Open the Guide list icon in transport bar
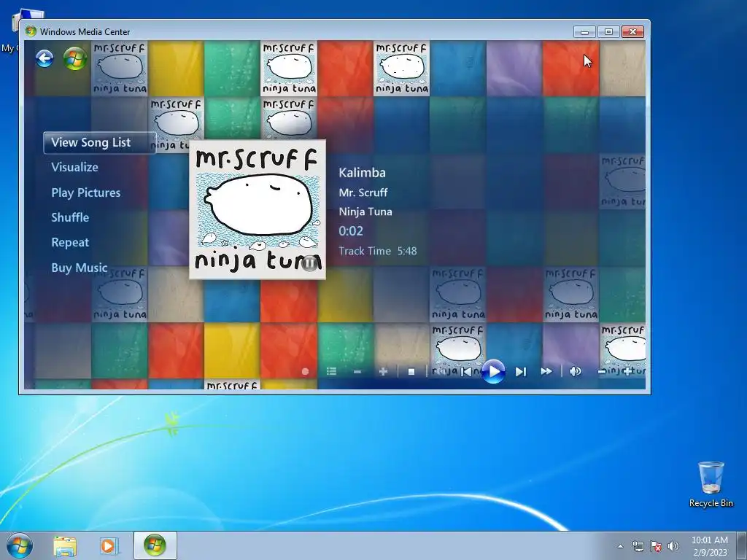The height and width of the screenshot is (560, 747). click(x=332, y=371)
